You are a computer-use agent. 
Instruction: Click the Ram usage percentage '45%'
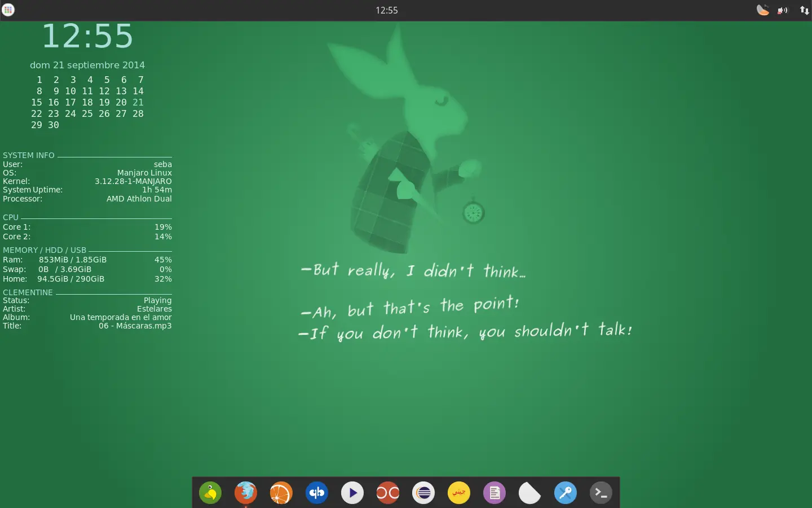coord(163,260)
